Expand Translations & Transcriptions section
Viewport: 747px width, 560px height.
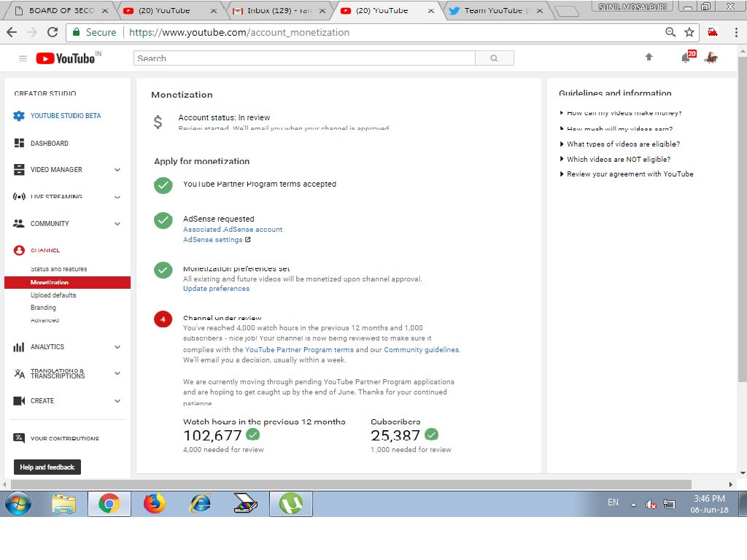coord(117,373)
